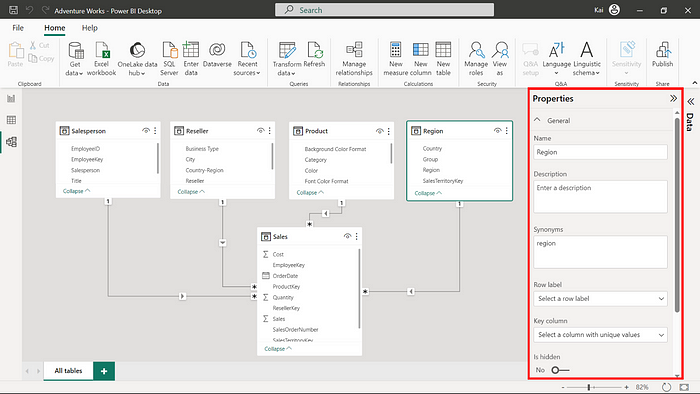Click the View as roles icon
This screenshot has height=394, width=700.
(x=500, y=50)
